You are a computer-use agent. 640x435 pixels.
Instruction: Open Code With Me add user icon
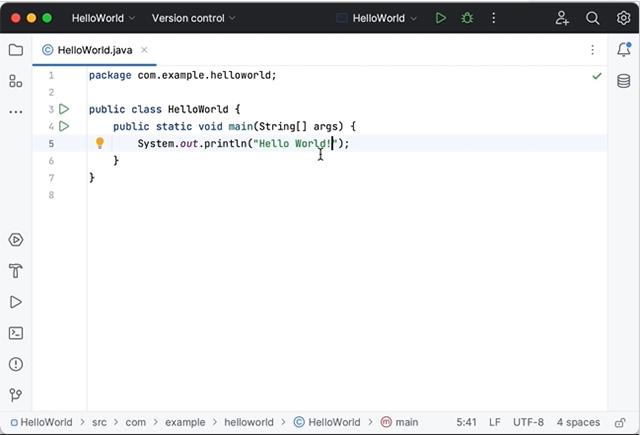[x=562, y=18]
